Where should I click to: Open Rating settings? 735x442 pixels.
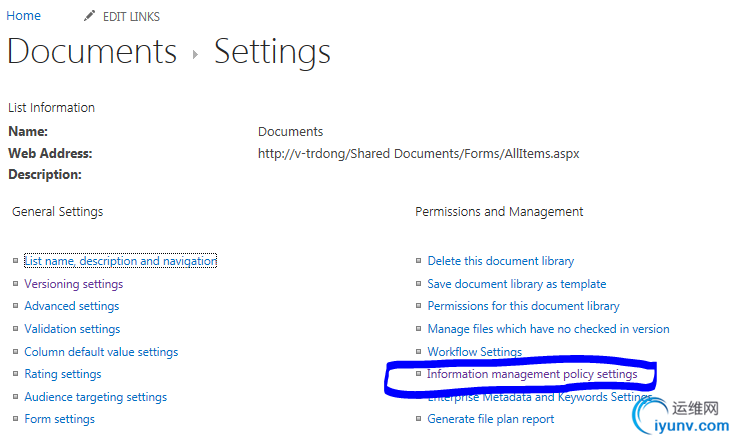(63, 374)
